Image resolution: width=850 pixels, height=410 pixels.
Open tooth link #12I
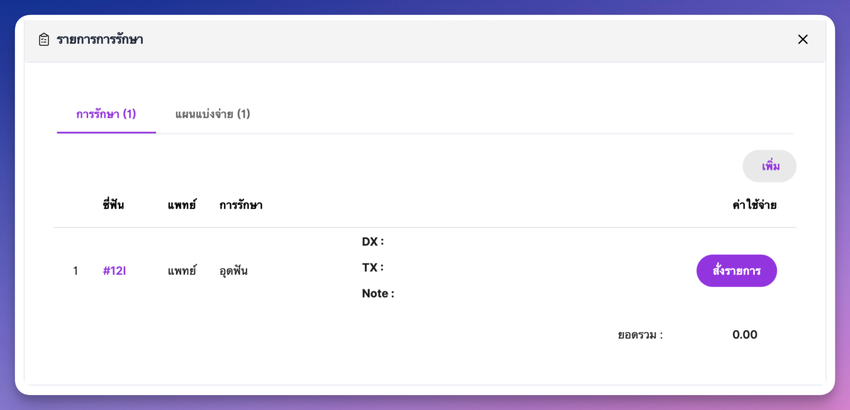114,271
